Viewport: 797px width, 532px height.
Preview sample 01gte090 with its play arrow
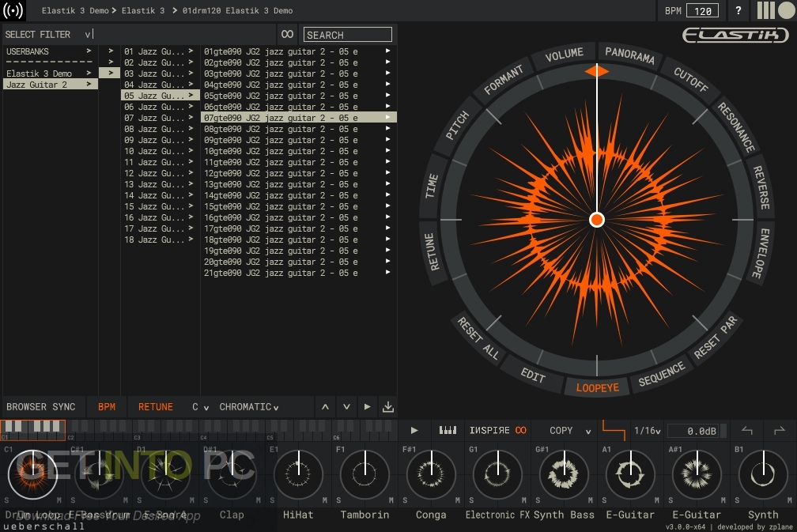[x=387, y=51]
